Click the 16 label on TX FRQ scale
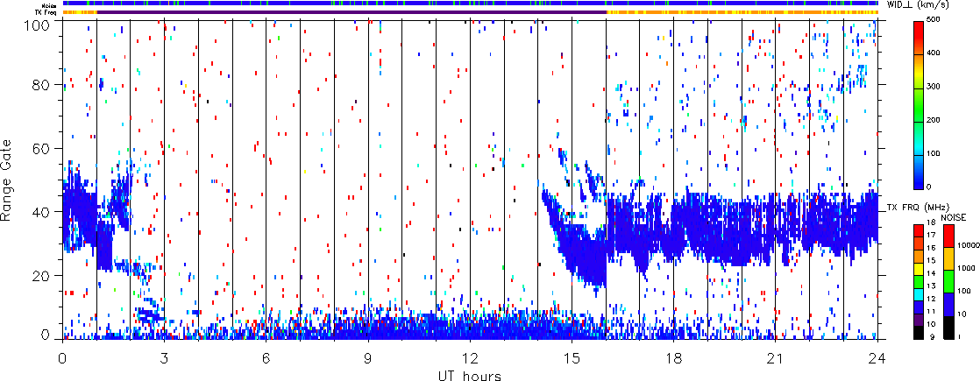980x381 pixels. click(932, 250)
